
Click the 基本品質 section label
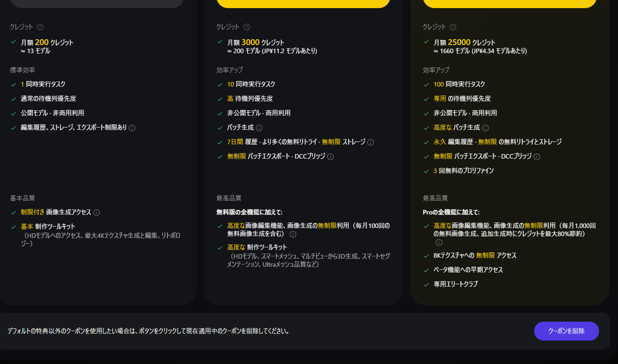pyautogui.click(x=23, y=198)
